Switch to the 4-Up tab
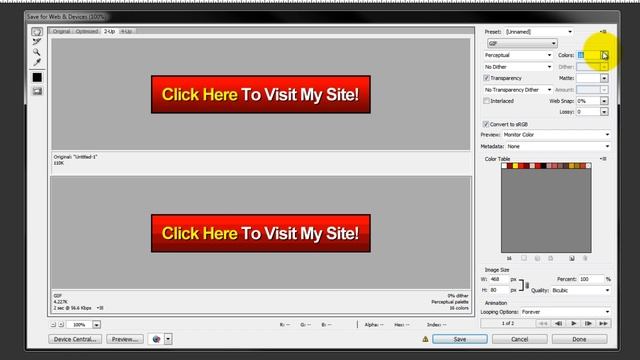This screenshot has width=640, height=360. (x=127, y=31)
